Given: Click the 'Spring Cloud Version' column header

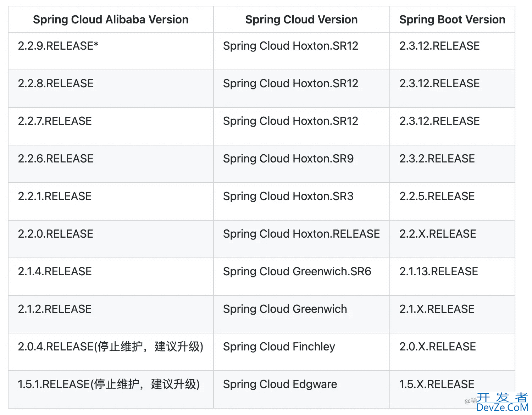Looking at the screenshot, I should [x=301, y=20].
